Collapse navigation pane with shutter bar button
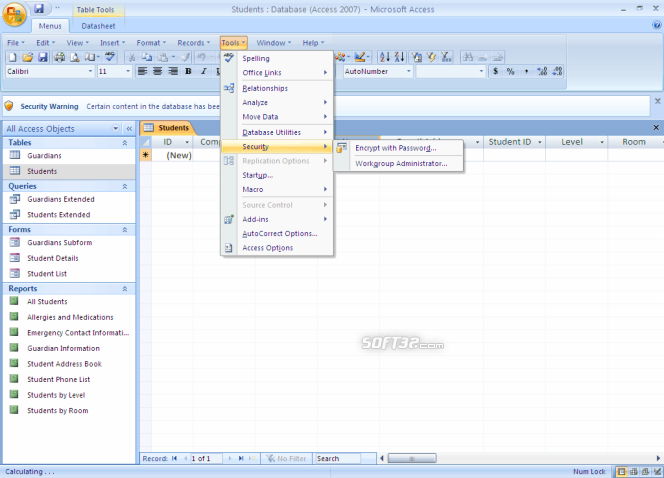664x478 pixels. pyautogui.click(x=129, y=128)
